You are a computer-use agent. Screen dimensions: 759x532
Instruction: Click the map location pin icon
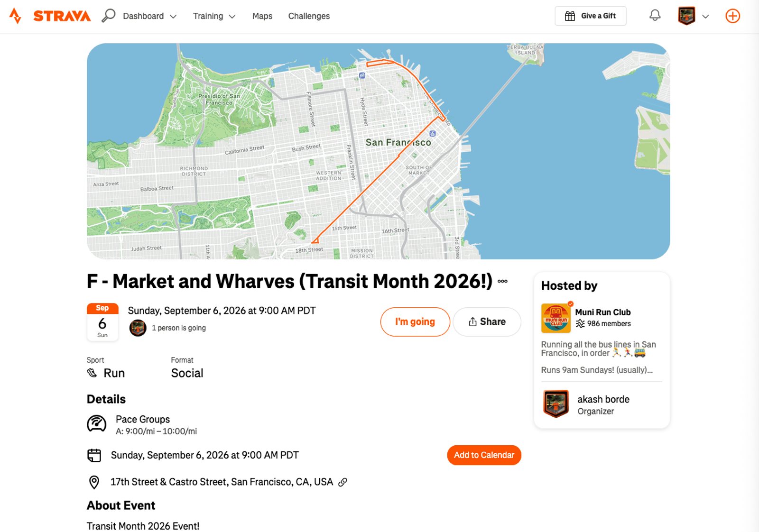[x=94, y=482]
